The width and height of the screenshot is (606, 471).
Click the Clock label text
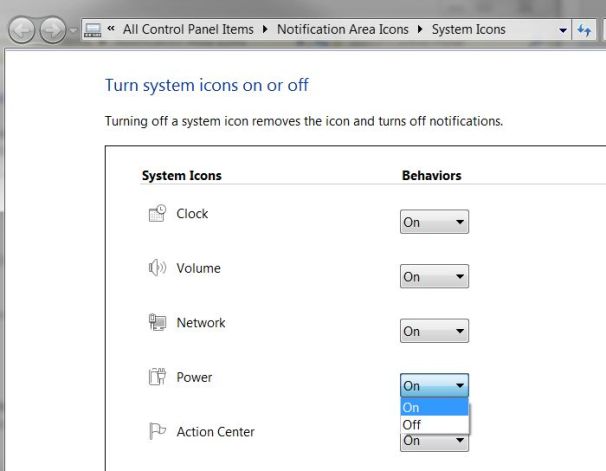[x=192, y=214]
